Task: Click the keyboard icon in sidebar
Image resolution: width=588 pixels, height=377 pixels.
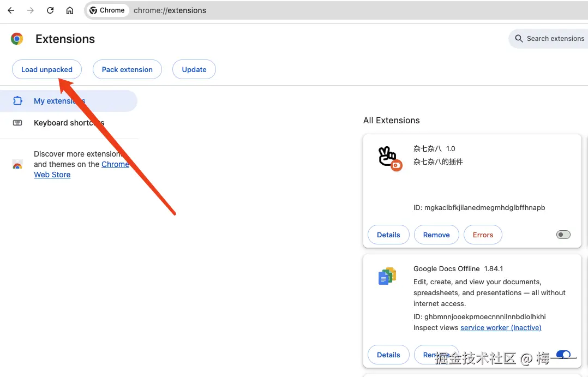Action: [x=17, y=123]
